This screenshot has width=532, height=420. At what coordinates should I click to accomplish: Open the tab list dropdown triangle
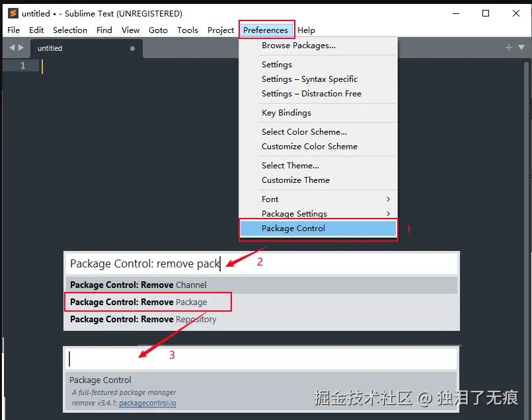coord(521,48)
